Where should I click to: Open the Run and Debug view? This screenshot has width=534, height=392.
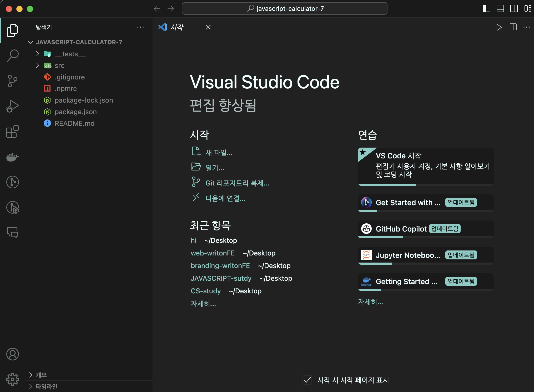12,106
